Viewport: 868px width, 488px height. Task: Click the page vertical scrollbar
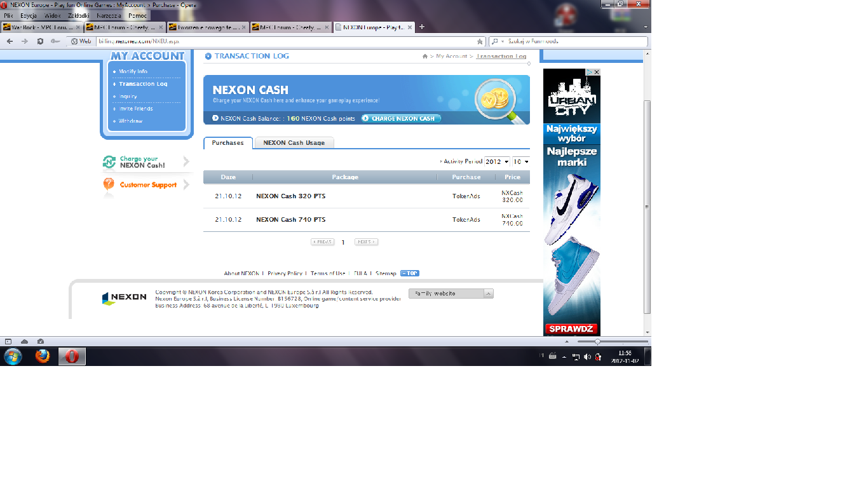coord(648,207)
